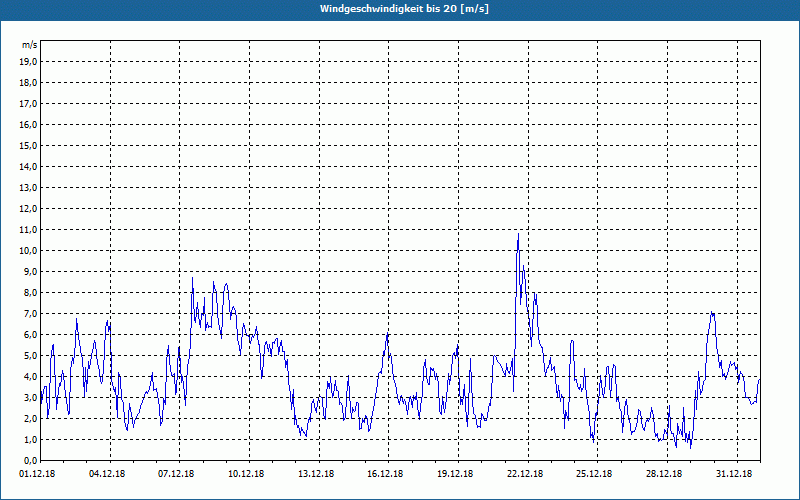Viewport: 800px width, 500px height.
Task: Click the '10.12.18' date label
Action: click(246, 474)
